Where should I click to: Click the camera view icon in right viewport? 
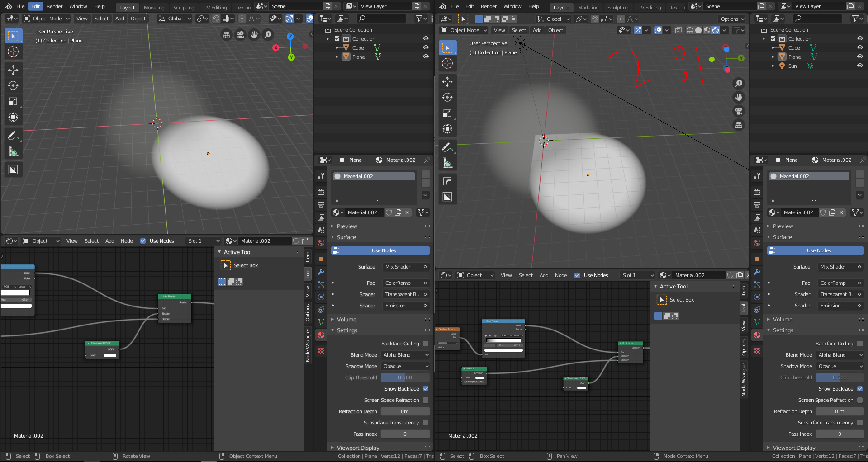coord(739,111)
